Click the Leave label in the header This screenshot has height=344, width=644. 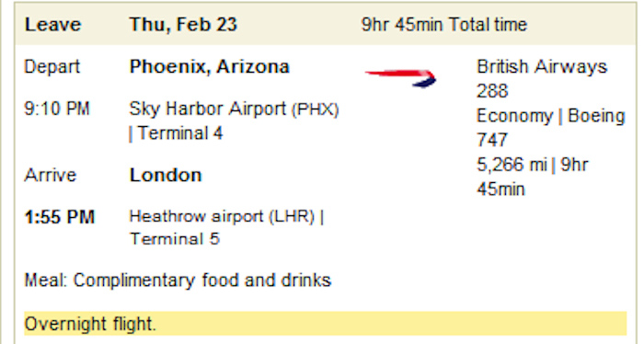point(52,25)
